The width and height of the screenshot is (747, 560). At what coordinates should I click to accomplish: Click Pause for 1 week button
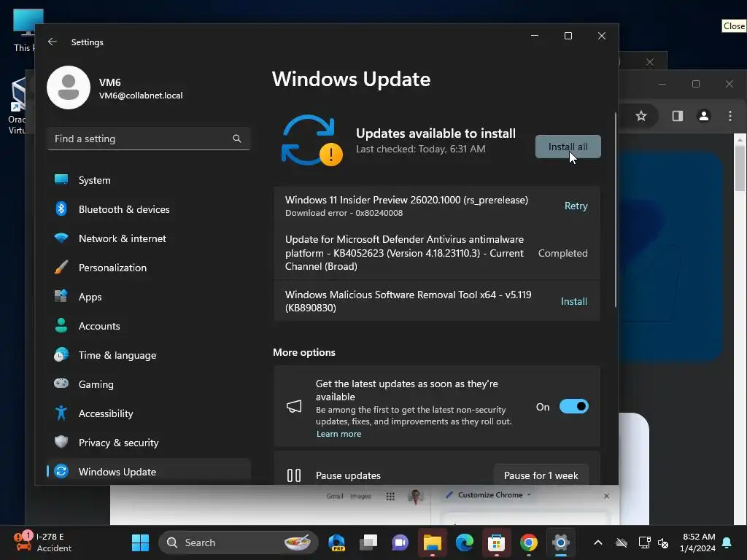pos(541,475)
